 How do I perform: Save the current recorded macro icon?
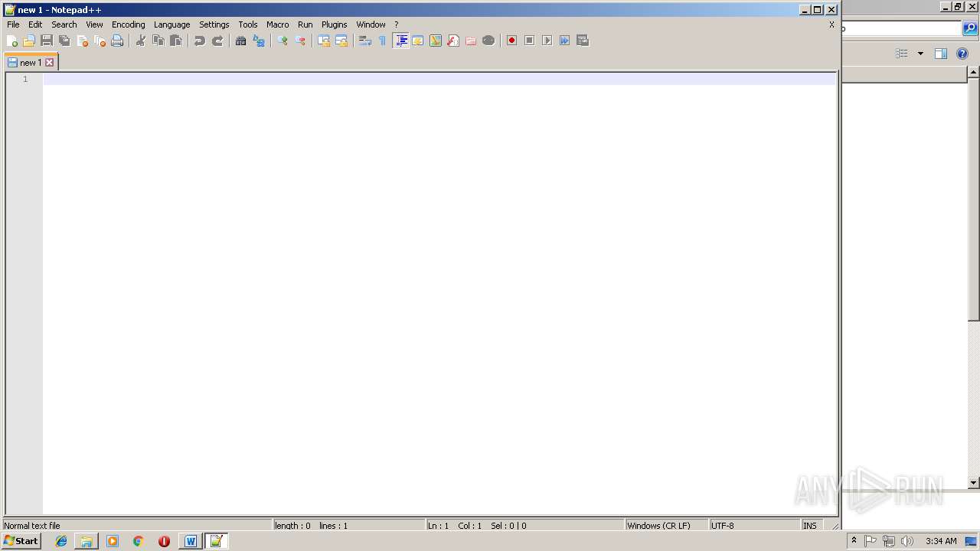pyautogui.click(x=583, y=41)
